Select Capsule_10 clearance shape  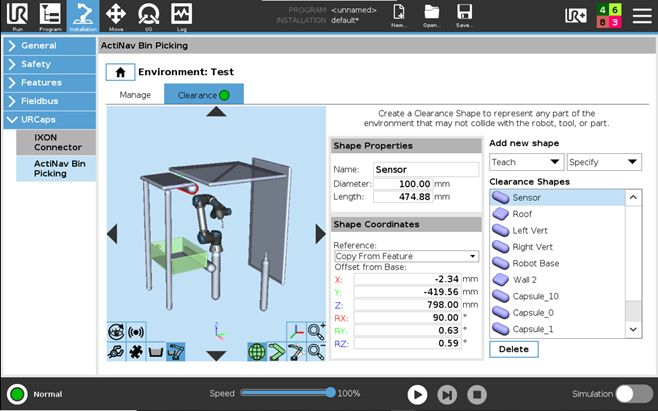click(x=557, y=296)
